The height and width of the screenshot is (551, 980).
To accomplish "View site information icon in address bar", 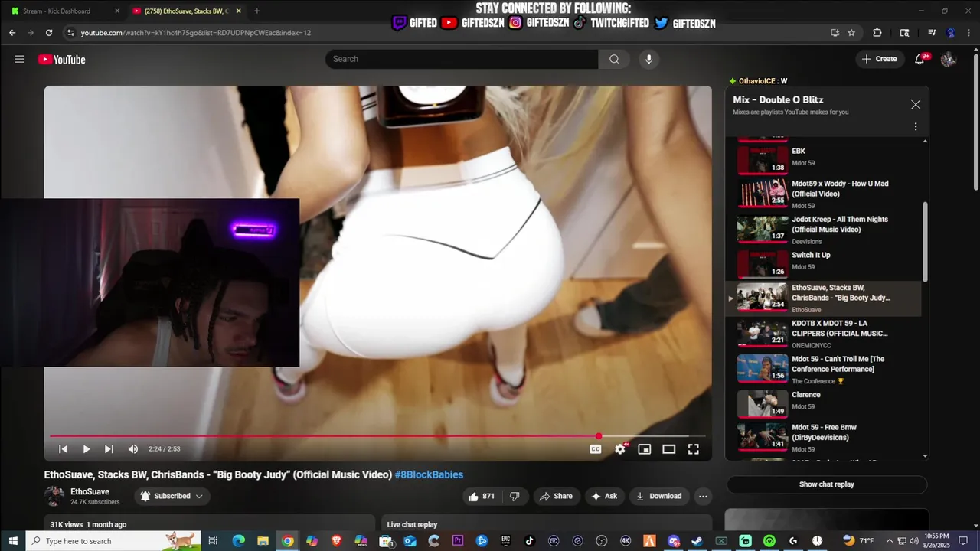I will [70, 33].
